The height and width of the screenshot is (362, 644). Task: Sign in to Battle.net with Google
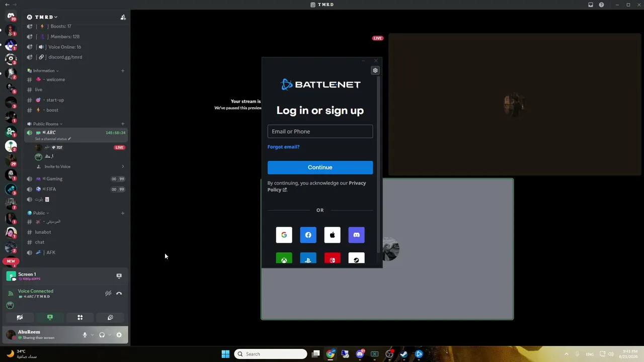[284, 235]
